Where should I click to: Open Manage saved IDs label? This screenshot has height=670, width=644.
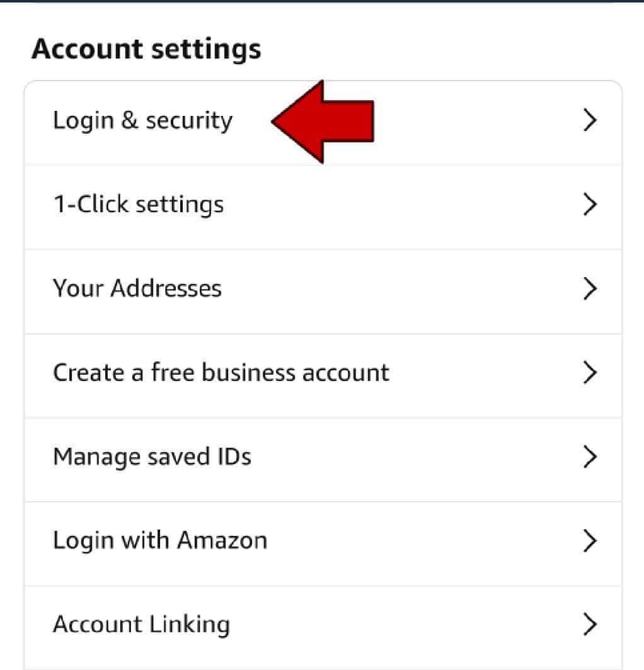point(152,457)
